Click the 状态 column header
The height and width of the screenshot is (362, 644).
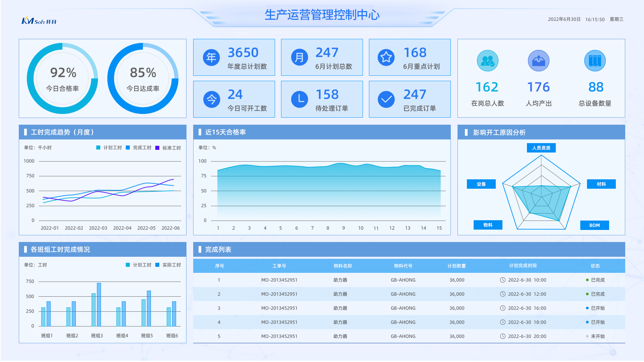click(x=595, y=266)
